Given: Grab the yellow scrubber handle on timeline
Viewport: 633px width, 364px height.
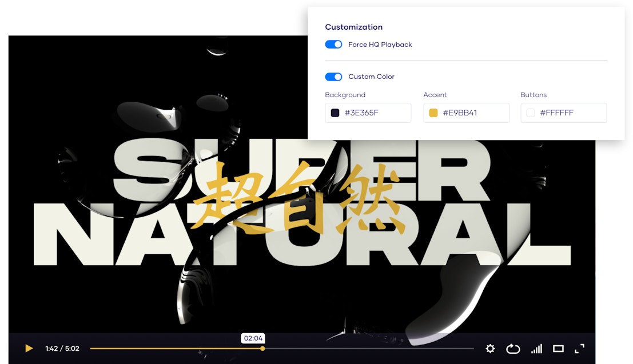Looking at the screenshot, I should point(262,349).
